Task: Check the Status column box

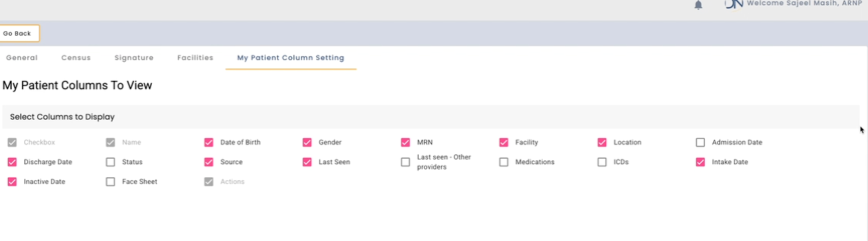Action: [x=110, y=162]
